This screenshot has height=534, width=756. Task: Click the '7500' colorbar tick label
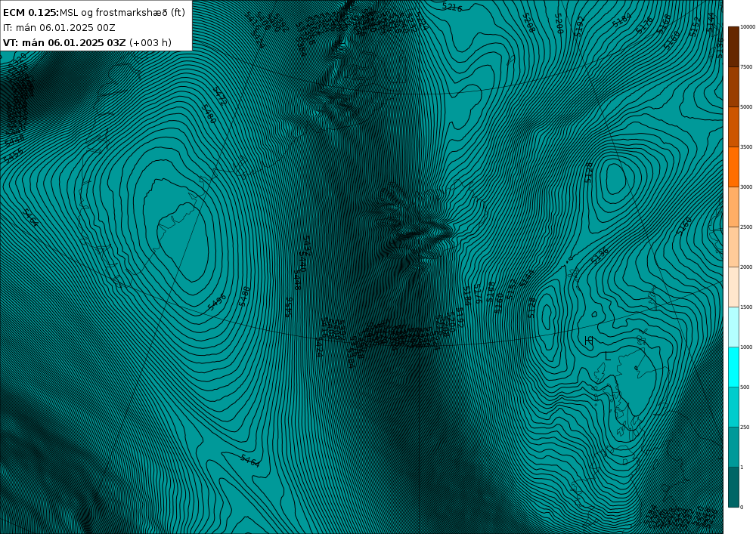point(746,67)
